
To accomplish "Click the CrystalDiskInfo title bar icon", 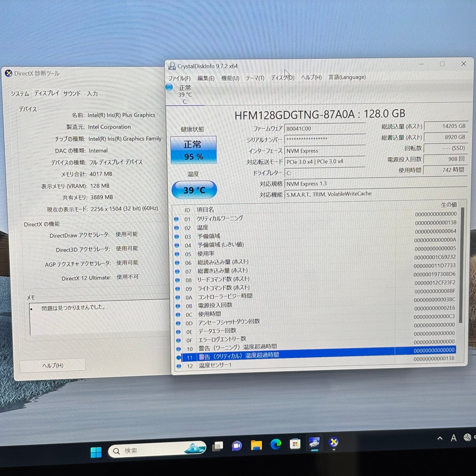I will click(172, 66).
